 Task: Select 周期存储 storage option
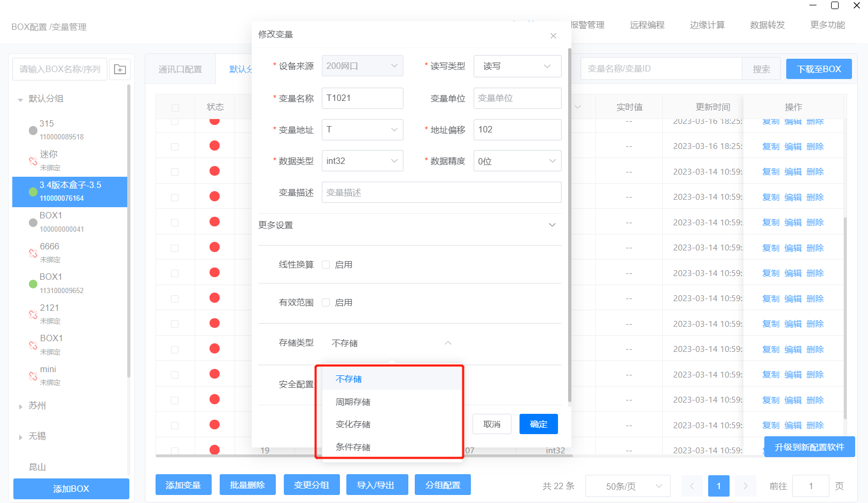click(x=392, y=402)
